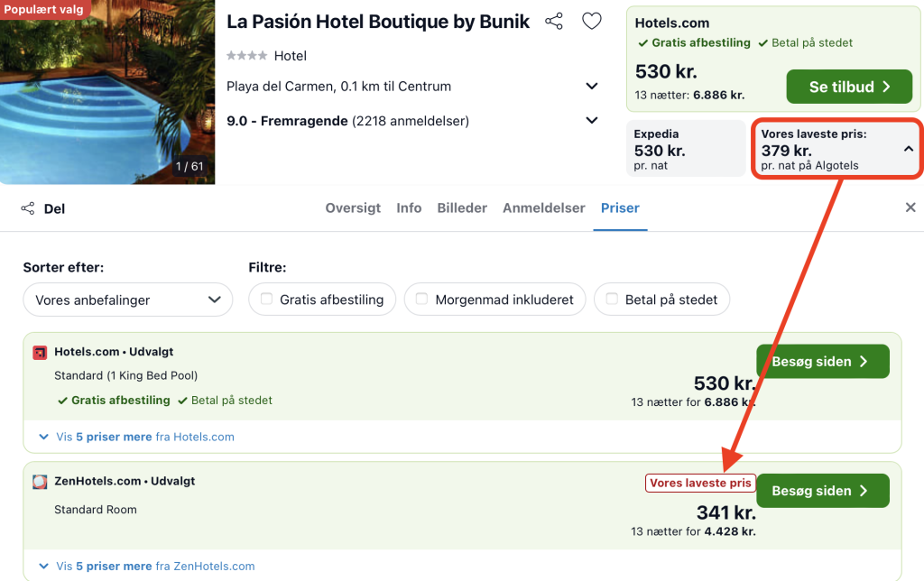Image resolution: width=924 pixels, height=581 pixels.
Task: Click the Hotels.com logo icon
Action: pyautogui.click(x=40, y=352)
